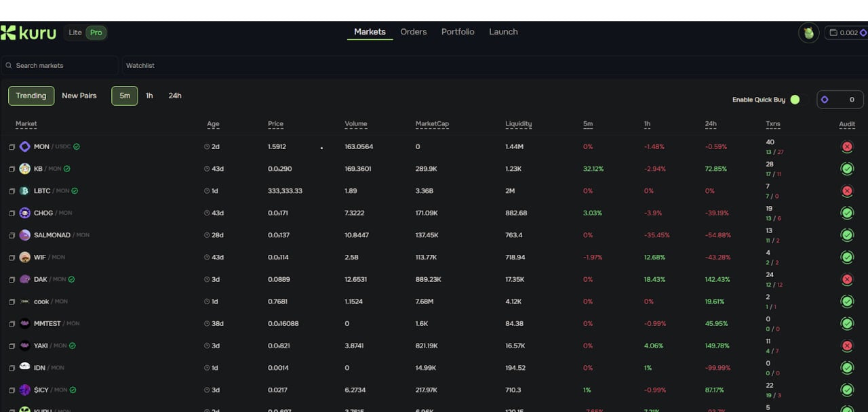This screenshot has width=868, height=412.
Task: Copy icon beside LBTC row
Action: pyautogui.click(x=12, y=191)
